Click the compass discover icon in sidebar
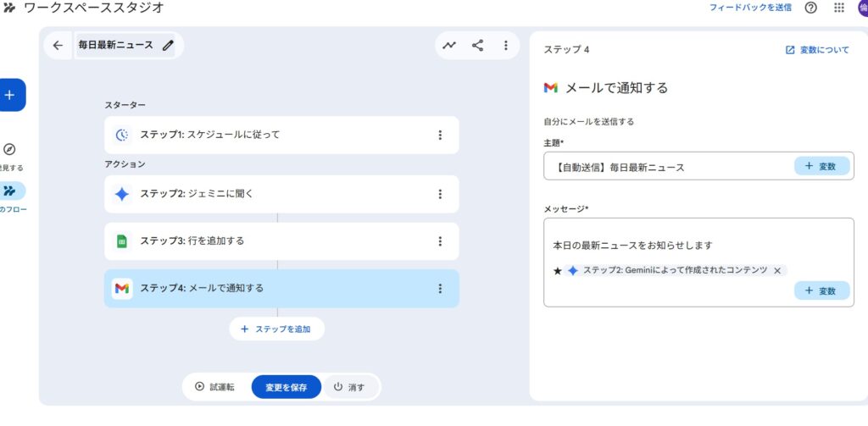The width and height of the screenshot is (868, 426). pyautogui.click(x=10, y=149)
